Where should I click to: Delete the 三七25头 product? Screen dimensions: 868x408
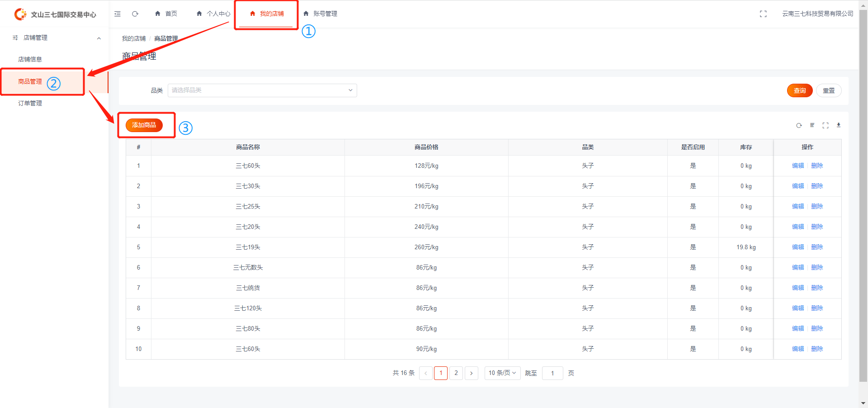coord(817,207)
